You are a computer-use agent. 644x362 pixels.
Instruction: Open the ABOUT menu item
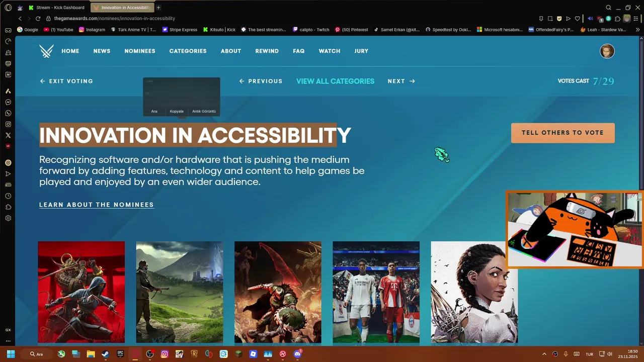pyautogui.click(x=231, y=51)
